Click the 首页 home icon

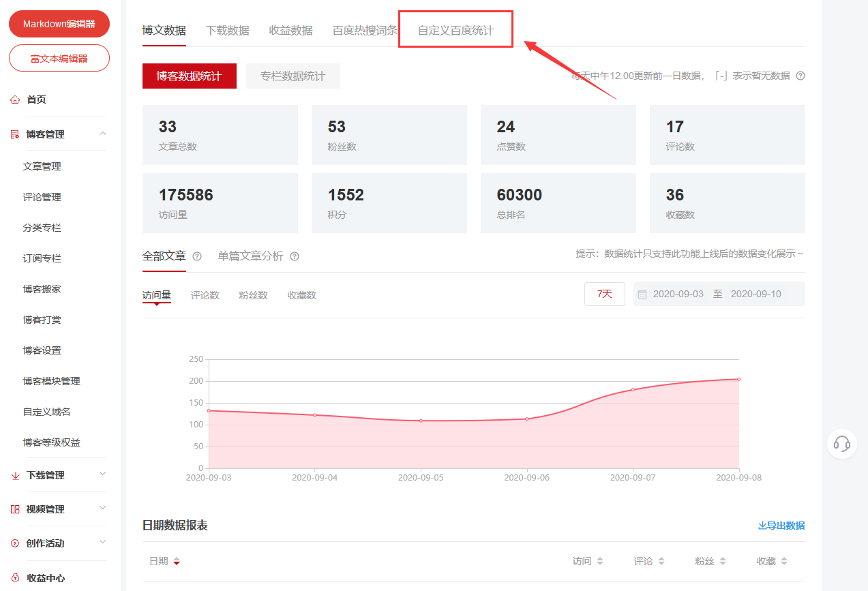15,100
